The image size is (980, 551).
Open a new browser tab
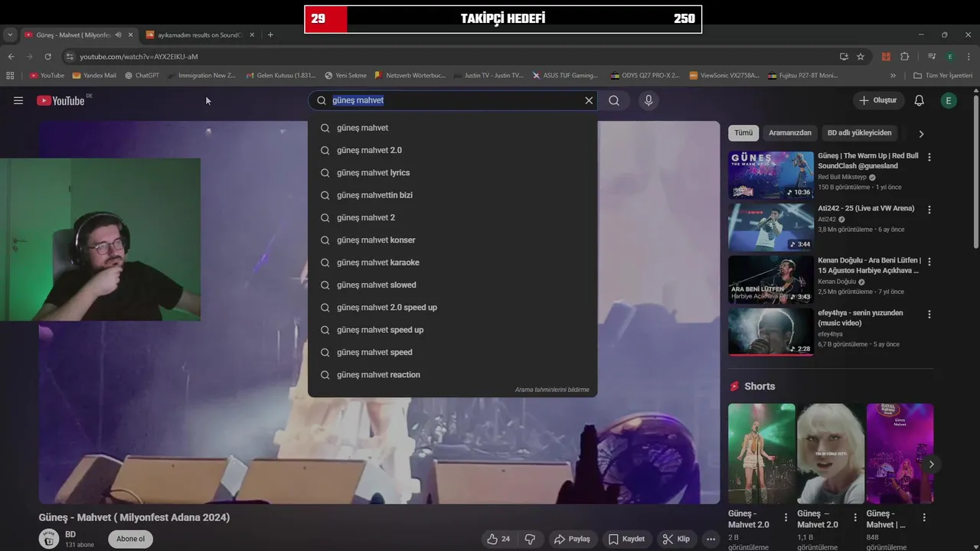point(270,34)
